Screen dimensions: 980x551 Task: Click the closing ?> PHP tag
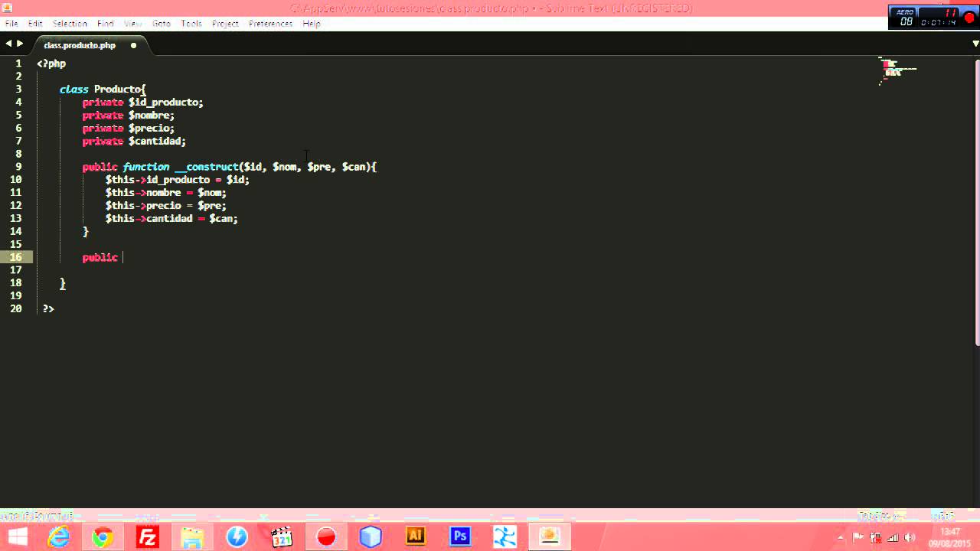pyautogui.click(x=48, y=309)
